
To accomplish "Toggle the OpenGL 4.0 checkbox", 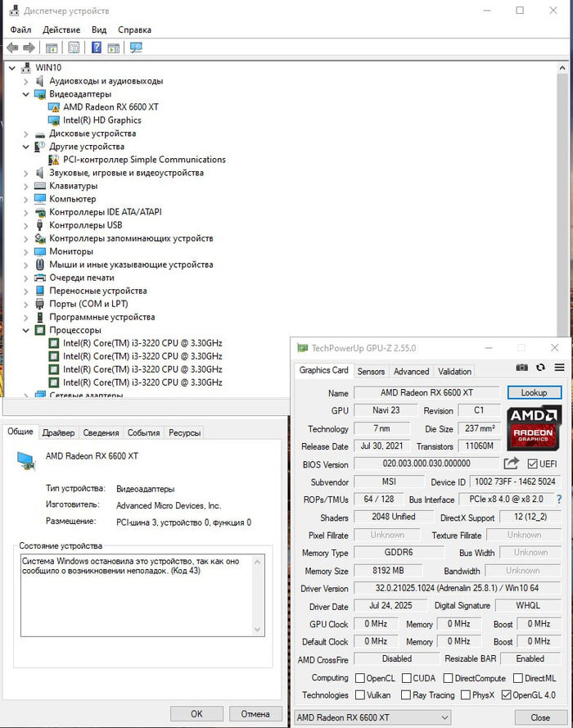I will pyautogui.click(x=506, y=694).
